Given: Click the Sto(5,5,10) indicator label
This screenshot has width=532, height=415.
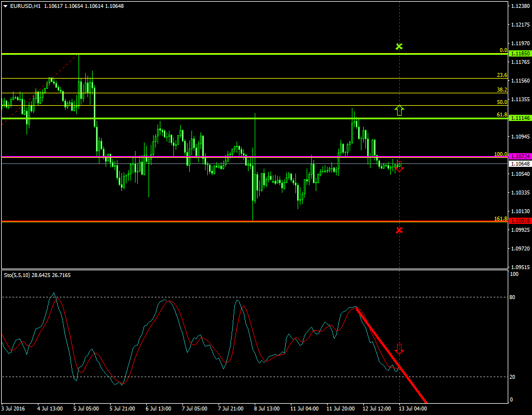Looking at the screenshot, I should click(16, 275).
